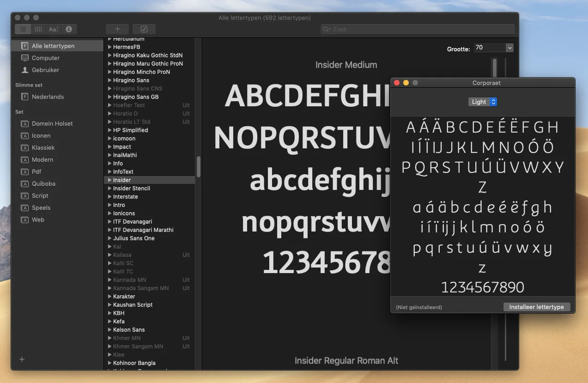Select Ionicons in font list
Viewport: 588px width, 383px height.
coord(149,213)
